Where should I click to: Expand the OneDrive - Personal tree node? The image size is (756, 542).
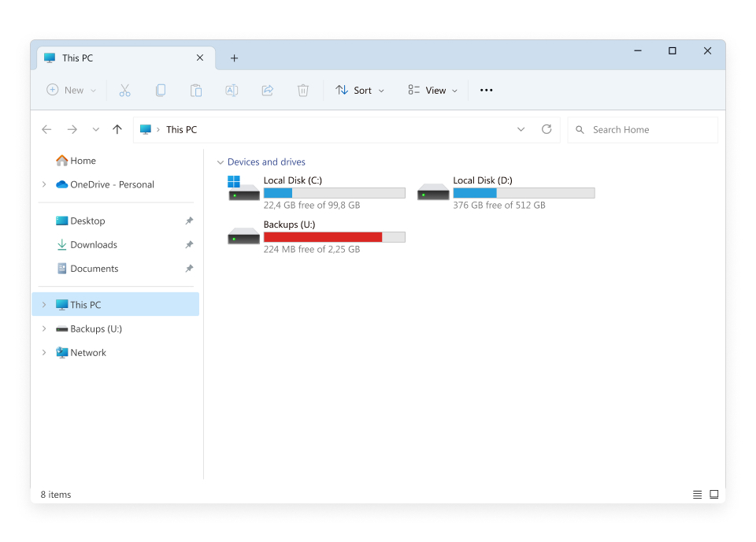tap(44, 185)
